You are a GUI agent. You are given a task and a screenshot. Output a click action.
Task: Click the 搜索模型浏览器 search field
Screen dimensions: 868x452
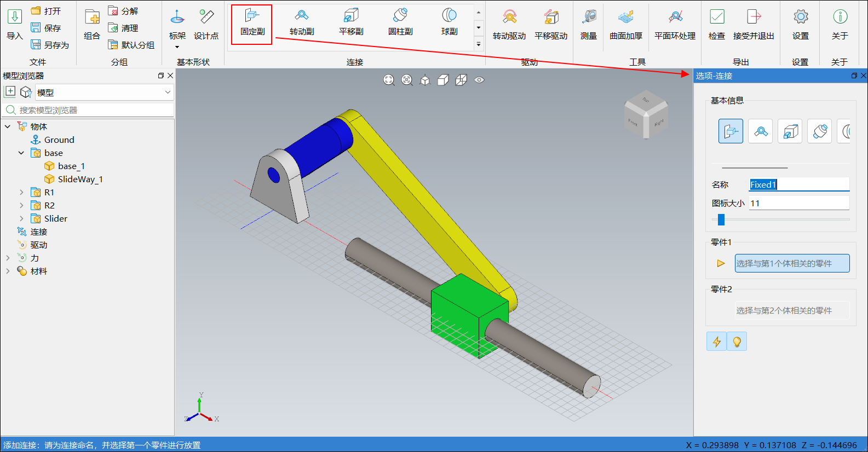coord(93,110)
